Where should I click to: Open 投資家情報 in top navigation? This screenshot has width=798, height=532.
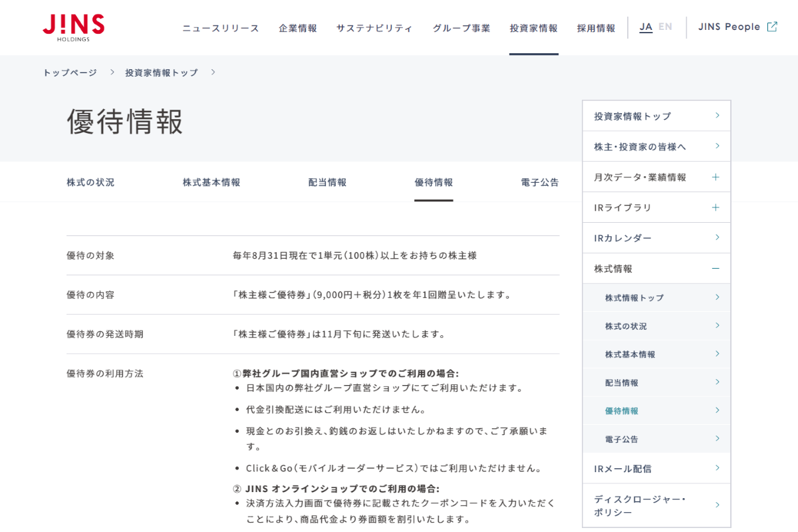(x=534, y=28)
